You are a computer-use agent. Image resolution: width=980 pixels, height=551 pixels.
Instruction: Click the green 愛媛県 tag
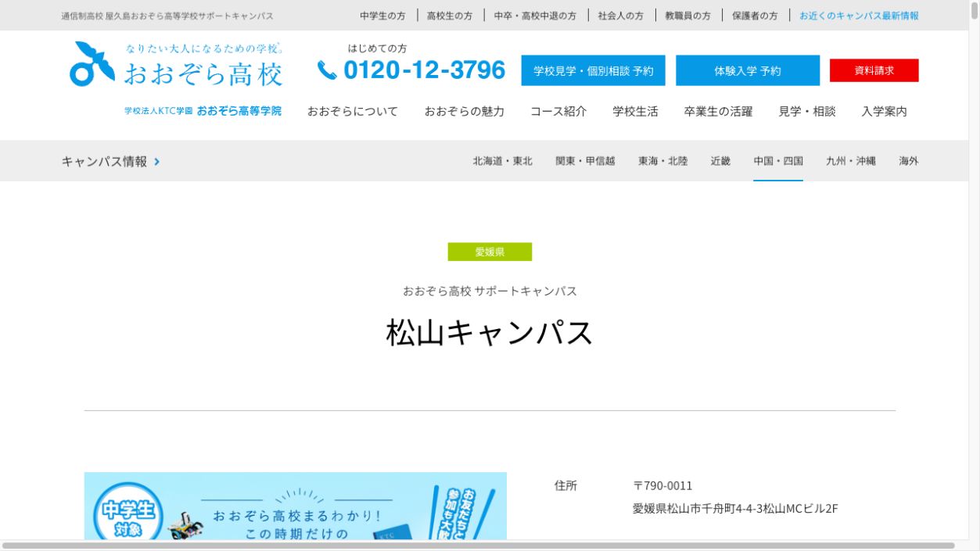click(490, 252)
